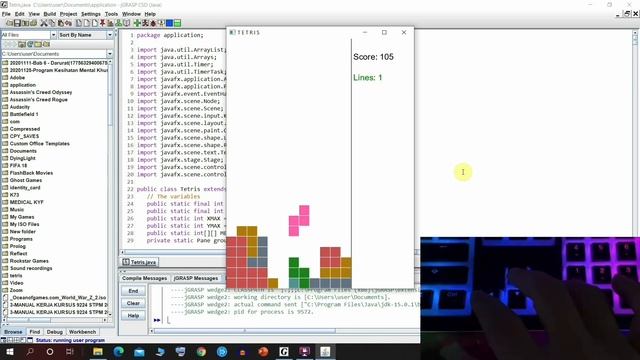Click the Help button in message pane

point(133,316)
